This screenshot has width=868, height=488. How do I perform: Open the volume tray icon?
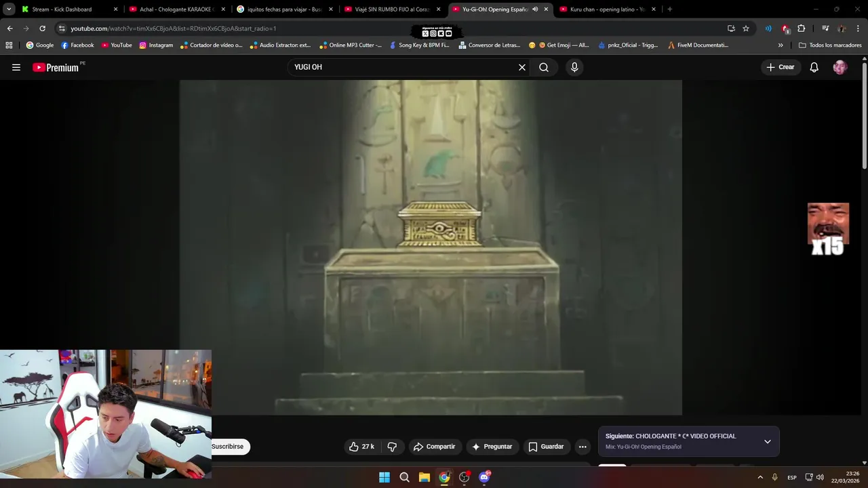(x=820, y=477)
